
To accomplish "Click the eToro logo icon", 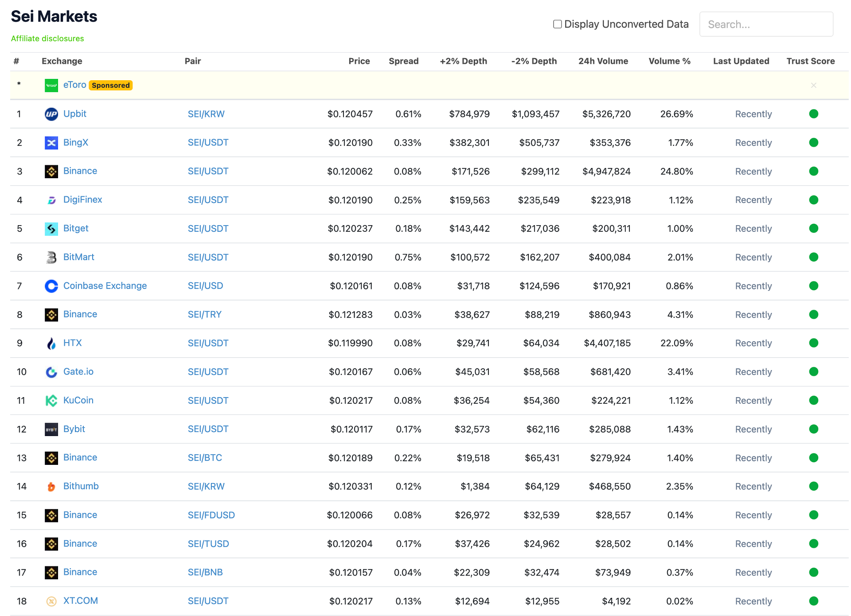I will coord(51,86).
